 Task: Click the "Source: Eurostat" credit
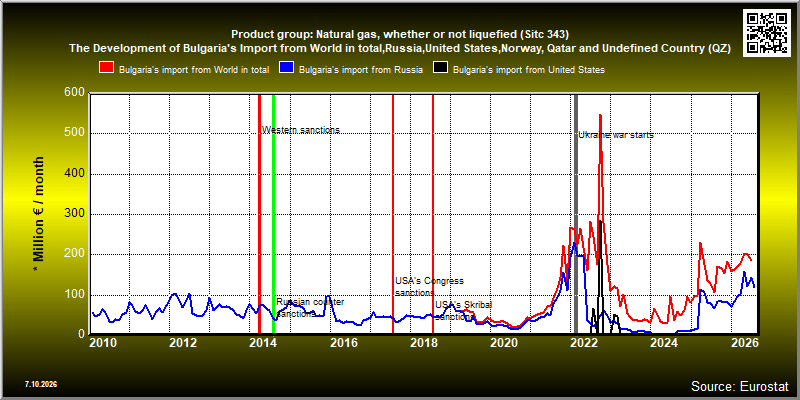740,385
